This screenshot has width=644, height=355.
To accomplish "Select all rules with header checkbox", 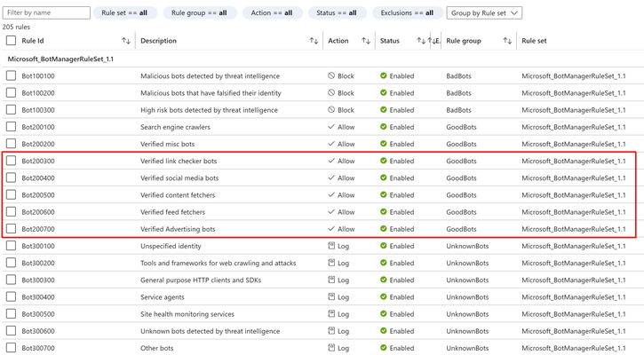I will tap(11, 40).
